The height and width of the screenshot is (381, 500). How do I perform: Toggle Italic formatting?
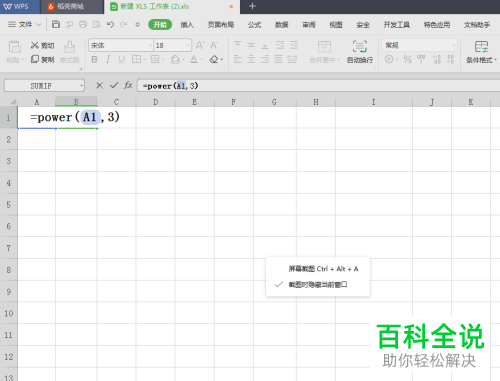[108, 59]
